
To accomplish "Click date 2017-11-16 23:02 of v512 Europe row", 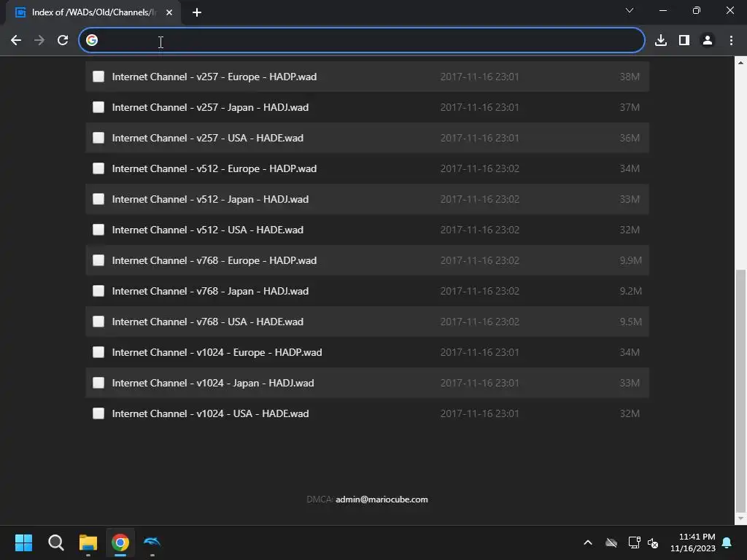I will point(479,168).
